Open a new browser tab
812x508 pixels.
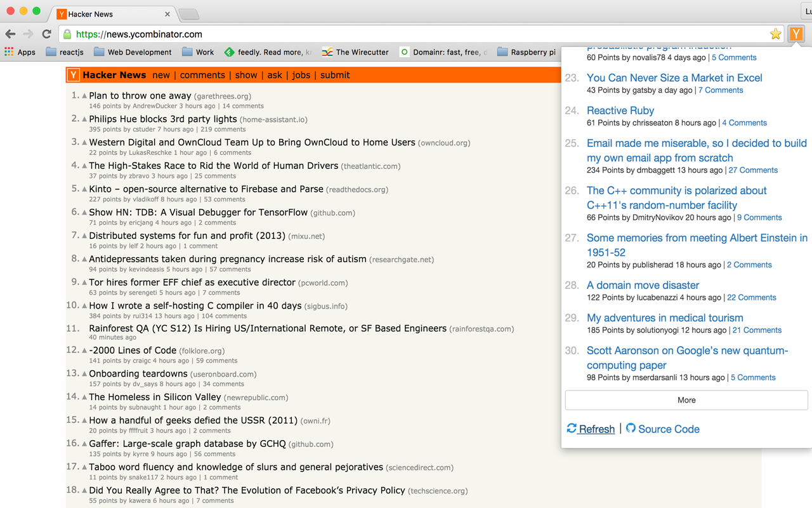(189, 14)
